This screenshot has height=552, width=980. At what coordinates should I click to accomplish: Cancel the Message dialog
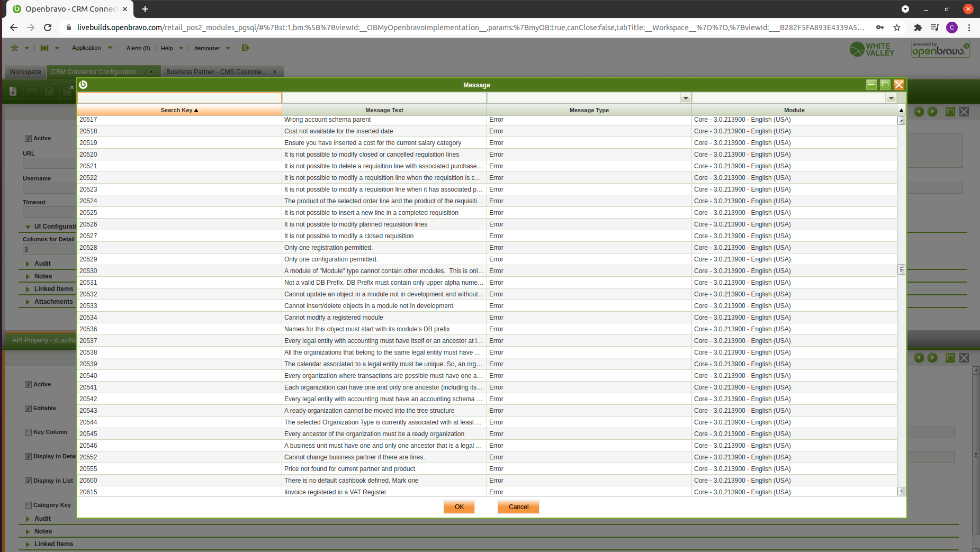(x=518, y=507)
